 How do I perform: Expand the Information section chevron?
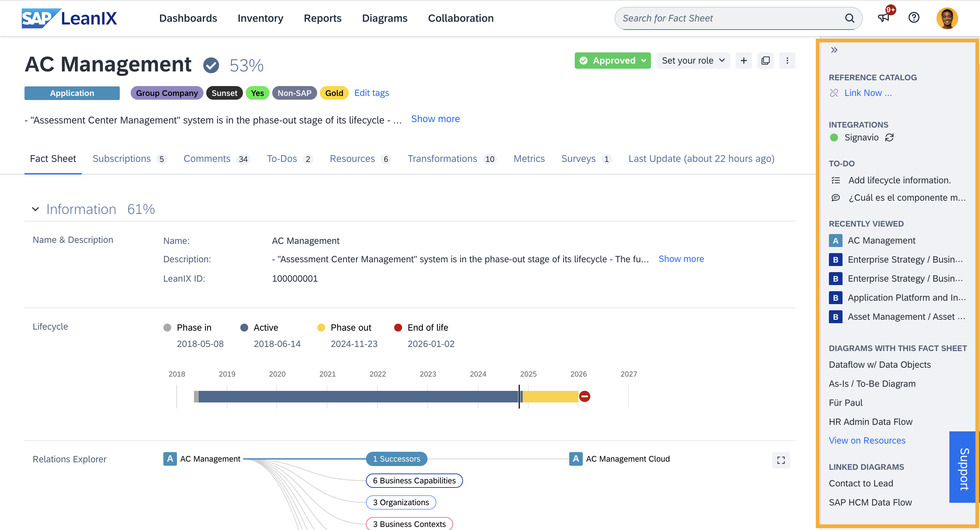click(34, 209)
